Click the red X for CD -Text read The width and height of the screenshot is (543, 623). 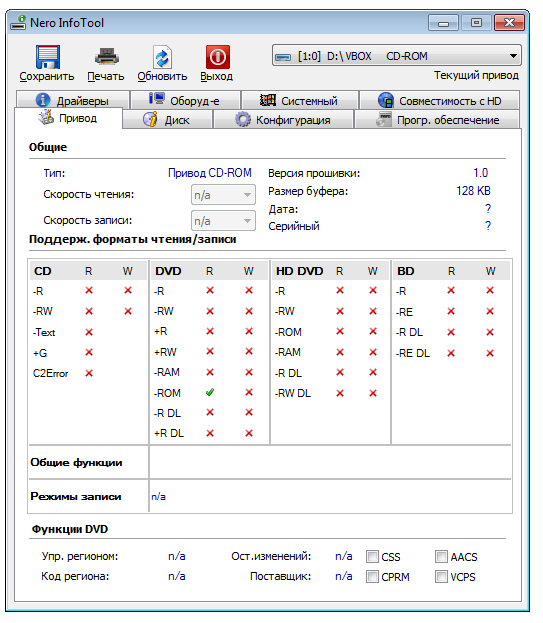point(89,332)
